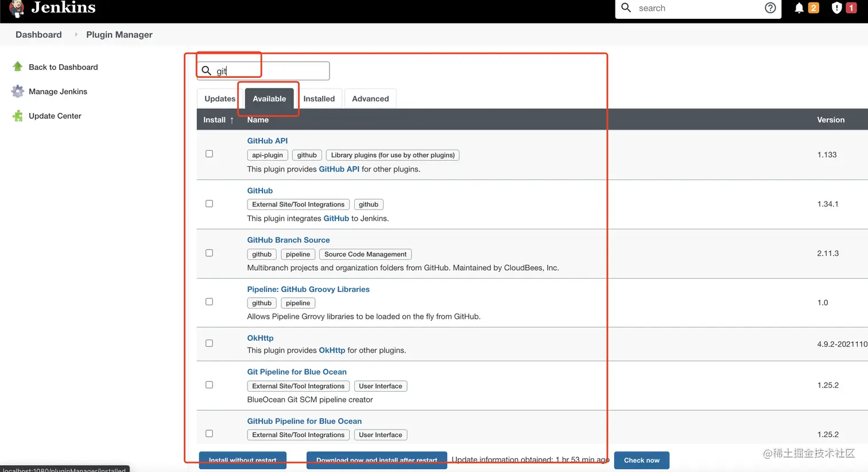Focus the plugin filter input field

(263, 71)
